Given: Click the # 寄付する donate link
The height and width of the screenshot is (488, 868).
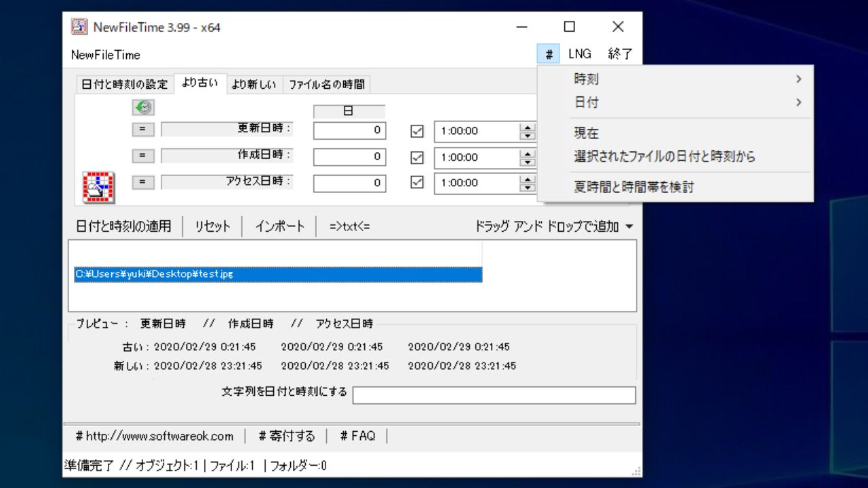Looking at the screenshot, I should pyautogui.click(x=286, y=436).
